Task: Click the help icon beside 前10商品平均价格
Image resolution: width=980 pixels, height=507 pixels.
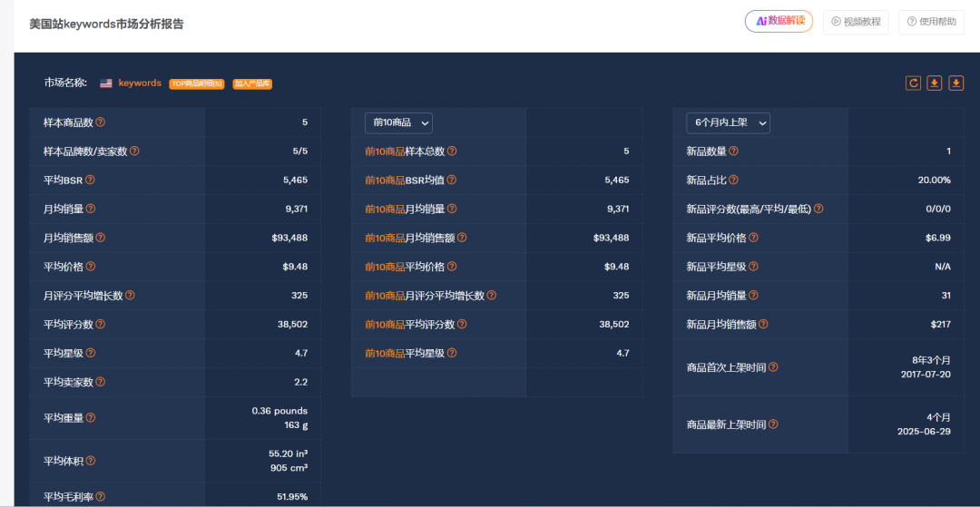Action: [452, 266]
